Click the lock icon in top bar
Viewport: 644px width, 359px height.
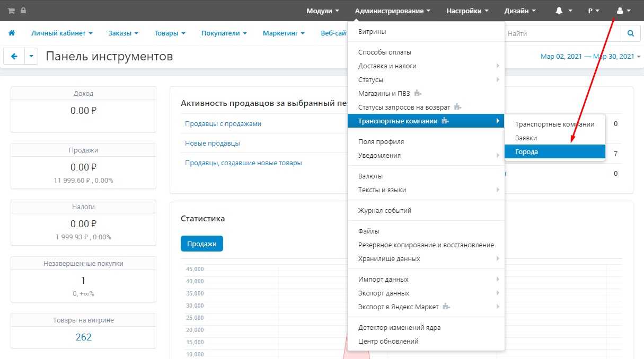[23, 11]
